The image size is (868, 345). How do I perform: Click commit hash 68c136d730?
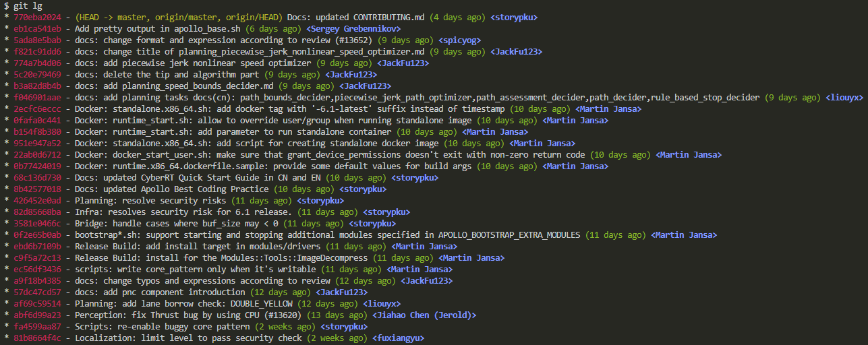[37, 177]
